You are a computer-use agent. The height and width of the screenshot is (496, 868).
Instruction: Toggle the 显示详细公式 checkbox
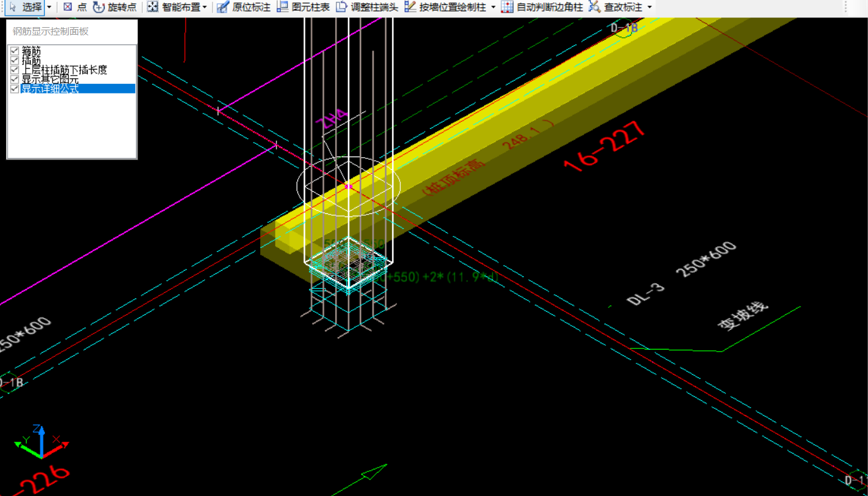(x=15, y=89)
